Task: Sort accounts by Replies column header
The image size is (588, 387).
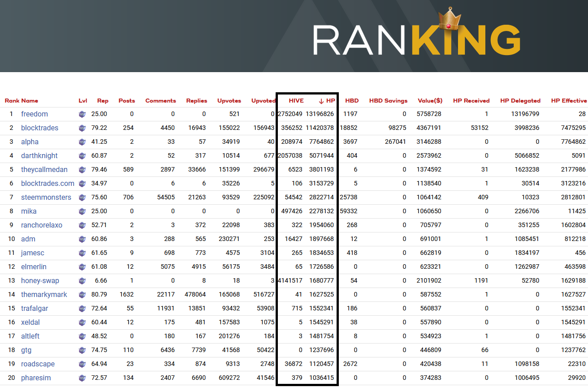Action: click(x=196, y=101)
